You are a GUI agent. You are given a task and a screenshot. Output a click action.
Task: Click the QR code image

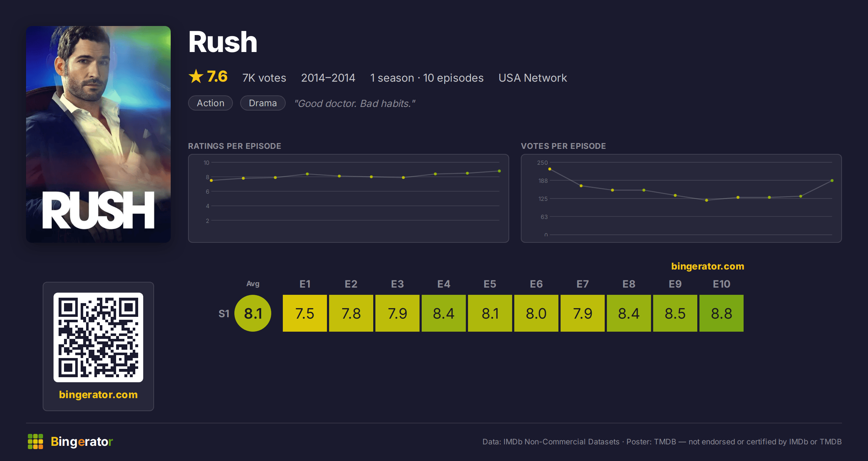point(98,337)
